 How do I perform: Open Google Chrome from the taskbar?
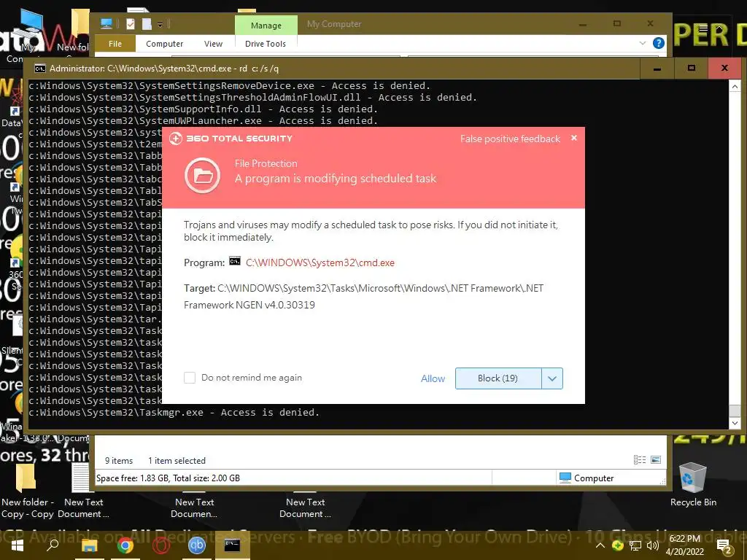pyautogui.click(x=125, y=545)
